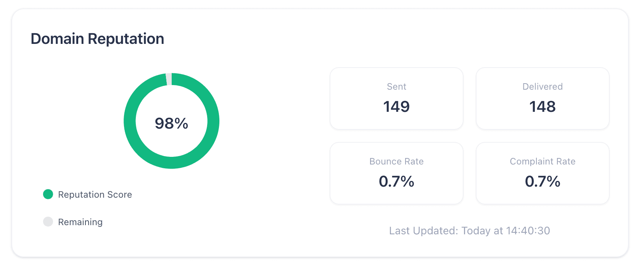
Task: Click the Complaint Rate label text
Action: pyautogui.click(x=543, y=161)
